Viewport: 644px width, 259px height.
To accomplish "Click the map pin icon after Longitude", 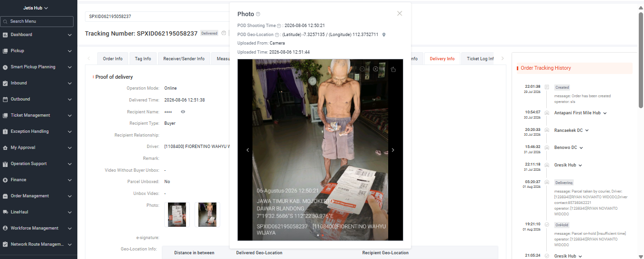I will click(384, 35).
